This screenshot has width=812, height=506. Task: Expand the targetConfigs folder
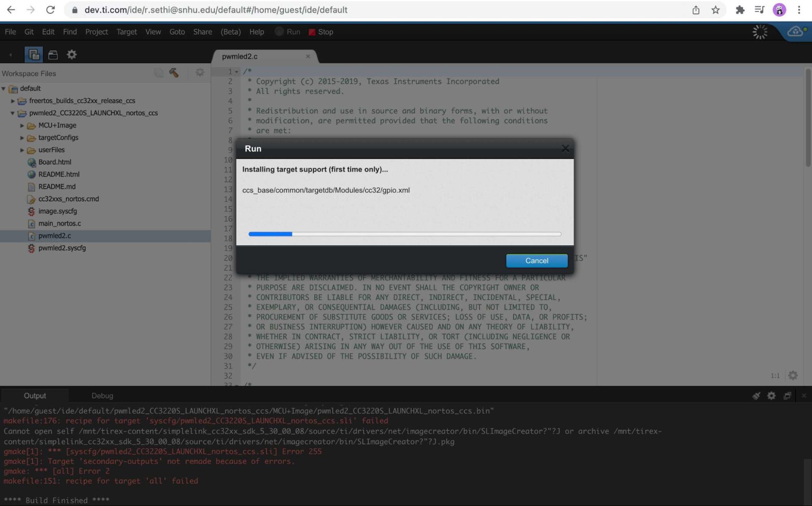tap(22, 138)
